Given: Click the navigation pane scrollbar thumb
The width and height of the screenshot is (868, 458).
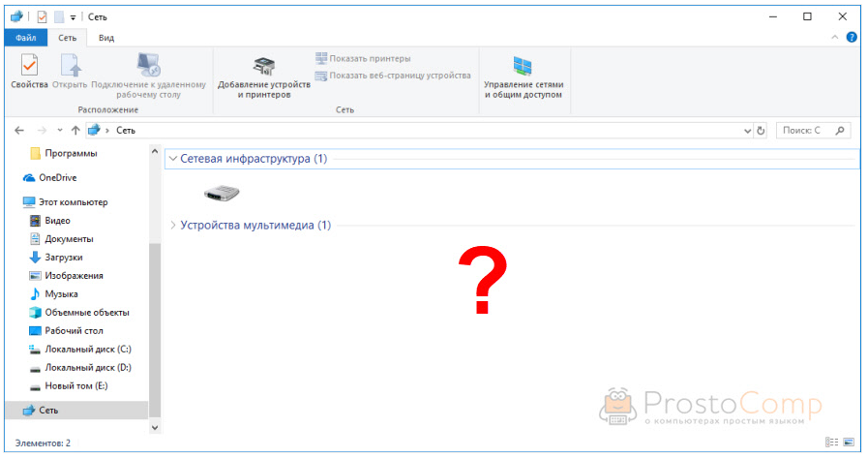Looking at the screenshot, I should pos(155,330).
